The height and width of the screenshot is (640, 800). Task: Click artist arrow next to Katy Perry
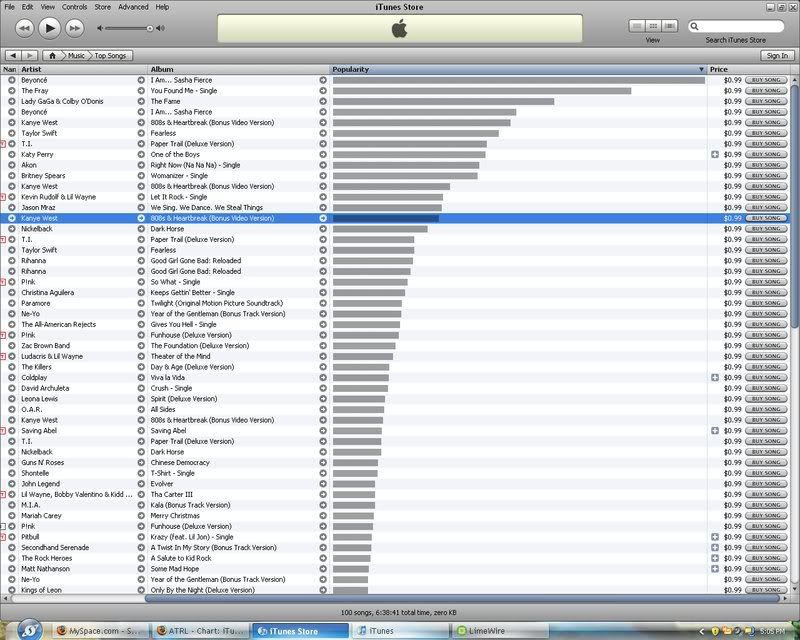point(141,154)
